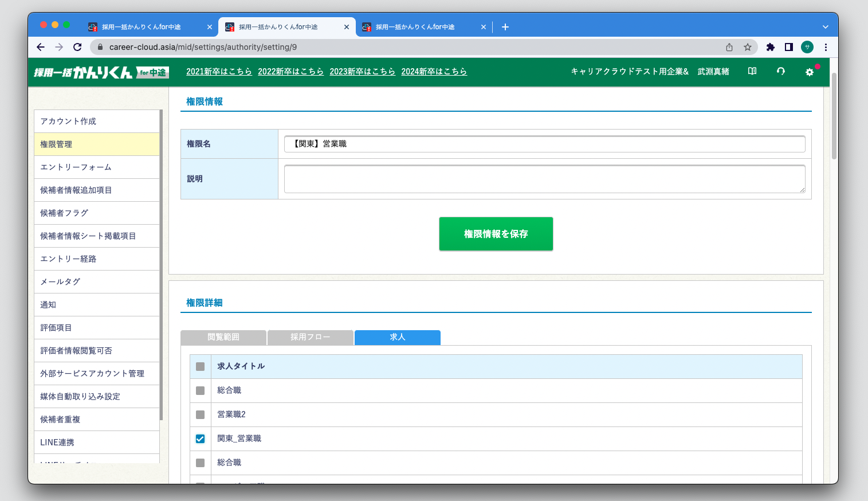
Task: Open the settings gear icon in header
Action: coord(809,72)
